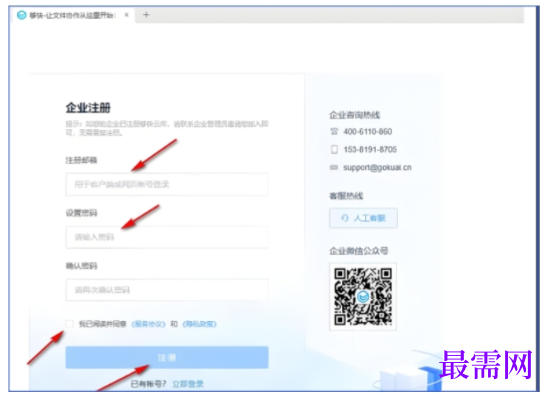The width and height of the screenshot is (551, 396).
Task: Click the headset icon in 人工客服 button
Action: tap(345, 218)
